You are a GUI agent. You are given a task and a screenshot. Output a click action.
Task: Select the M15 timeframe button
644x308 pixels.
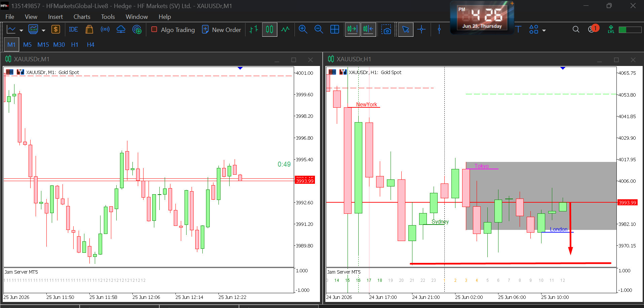point(43,45)
